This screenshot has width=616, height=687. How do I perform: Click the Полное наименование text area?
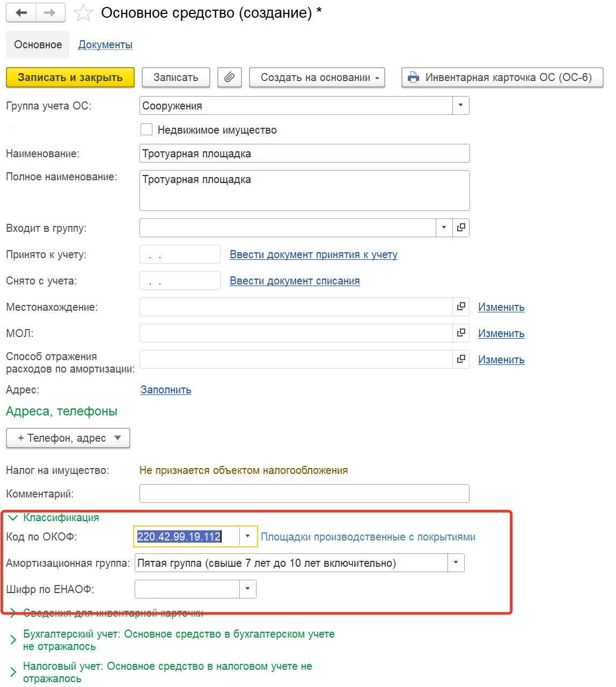304,191
